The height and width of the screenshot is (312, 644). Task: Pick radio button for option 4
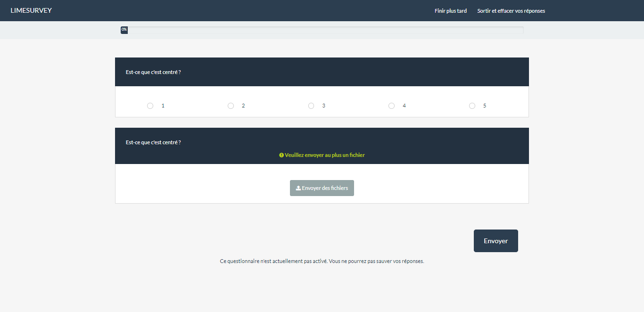click(391, 106)
